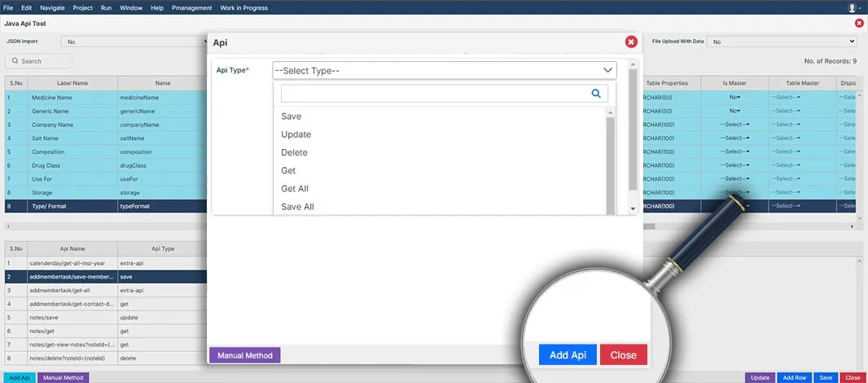
Task: Open Is Master dropdown for Medicine Name row
Action: tap(734, 97)
